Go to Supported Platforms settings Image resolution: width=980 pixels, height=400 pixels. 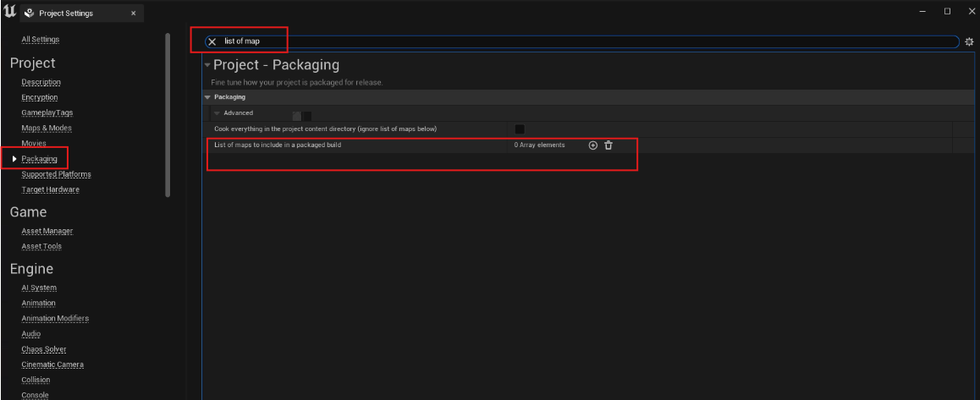tap(56, 174)
